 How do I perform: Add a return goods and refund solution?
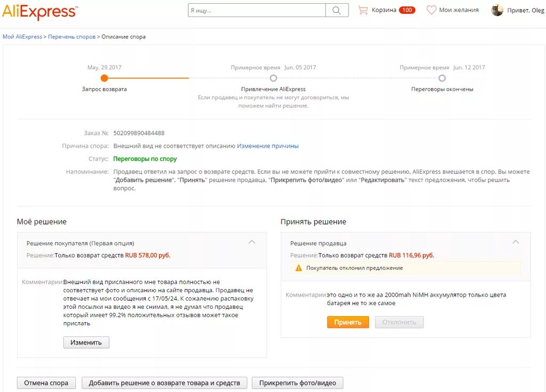coord(164,383)
